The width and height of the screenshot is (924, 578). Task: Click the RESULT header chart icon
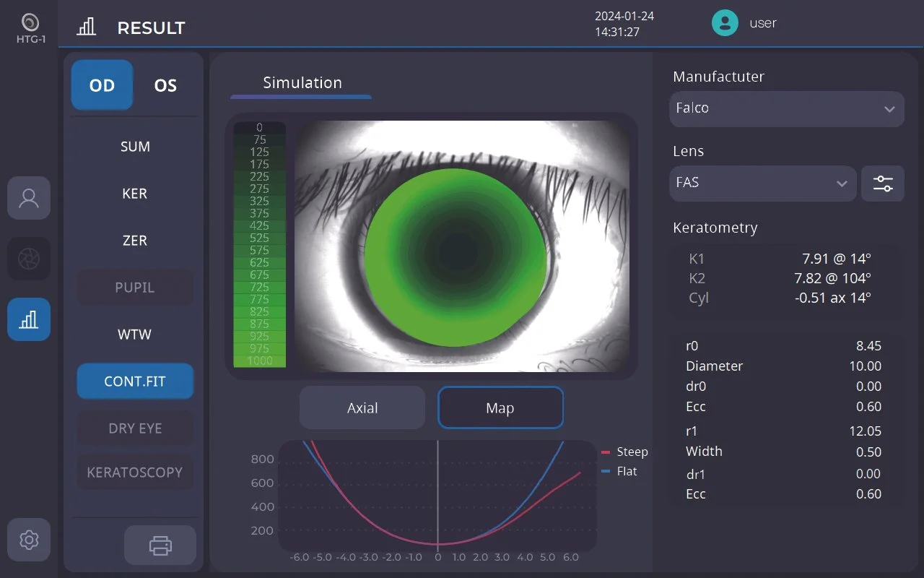tap(87, 27)
